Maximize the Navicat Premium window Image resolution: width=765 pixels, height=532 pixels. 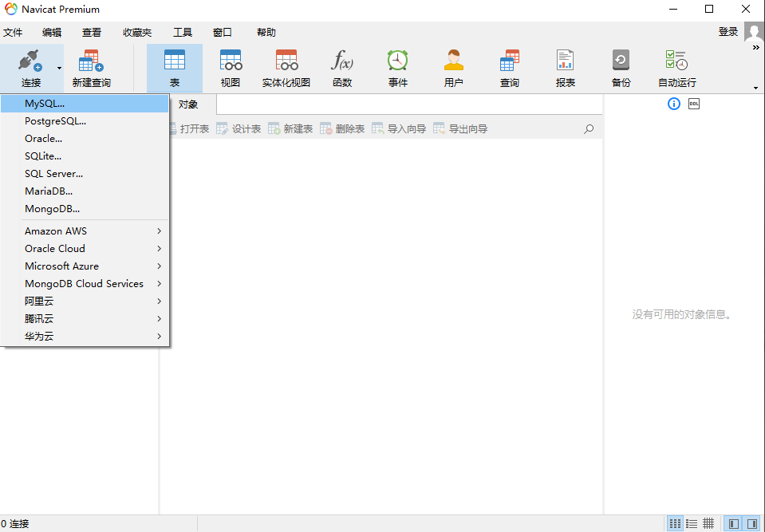click(709, 9)
